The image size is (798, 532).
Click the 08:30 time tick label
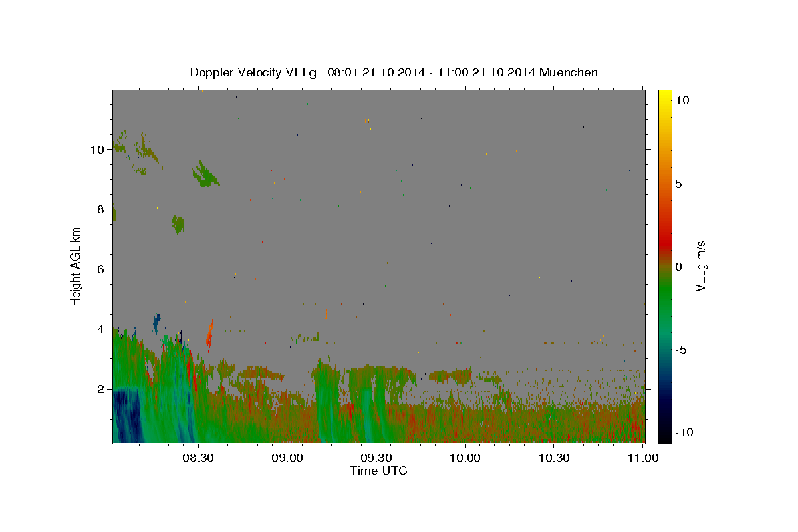[198, 458]
